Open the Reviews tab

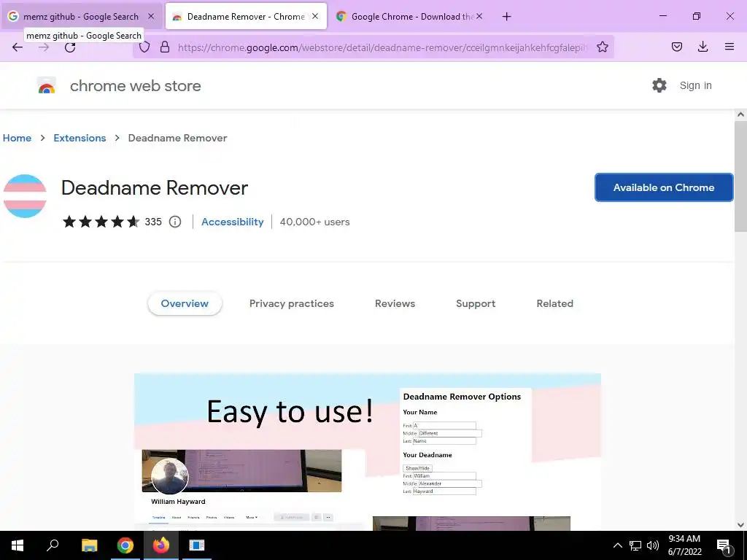(x=395, y=303)
